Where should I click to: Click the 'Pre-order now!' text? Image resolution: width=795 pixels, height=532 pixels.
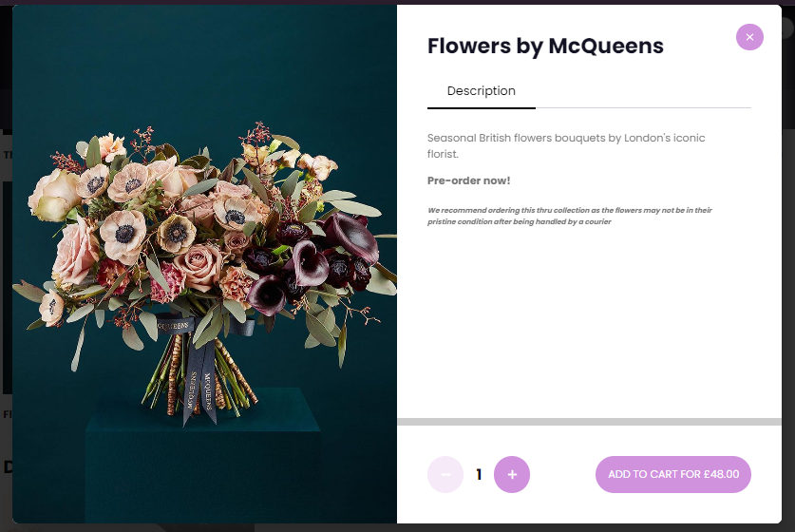pos(468,180)
